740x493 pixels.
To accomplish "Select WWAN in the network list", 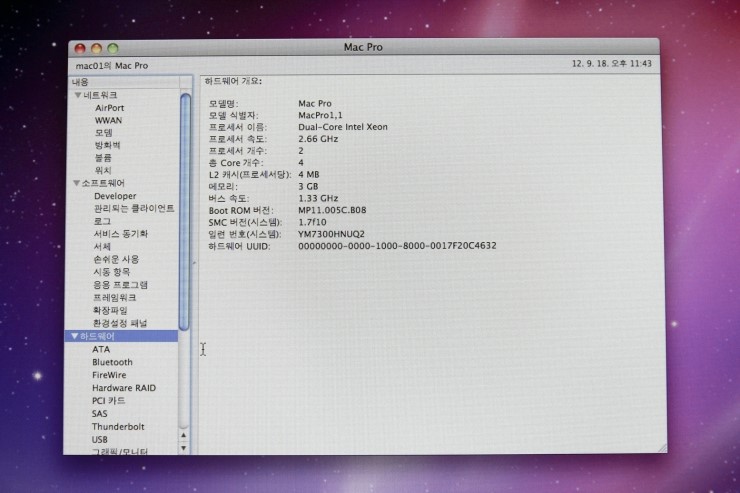I will coord(108,120).
